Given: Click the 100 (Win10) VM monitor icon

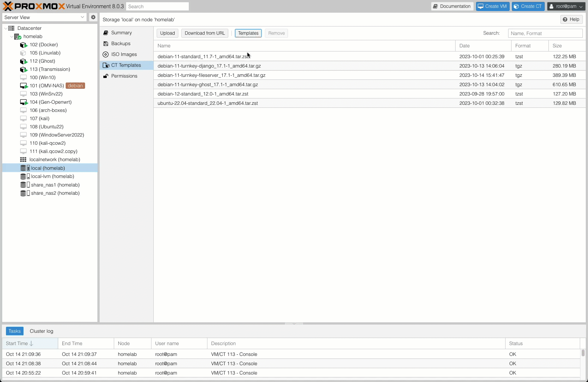Looking at the screenshot, I should point(24,78).
